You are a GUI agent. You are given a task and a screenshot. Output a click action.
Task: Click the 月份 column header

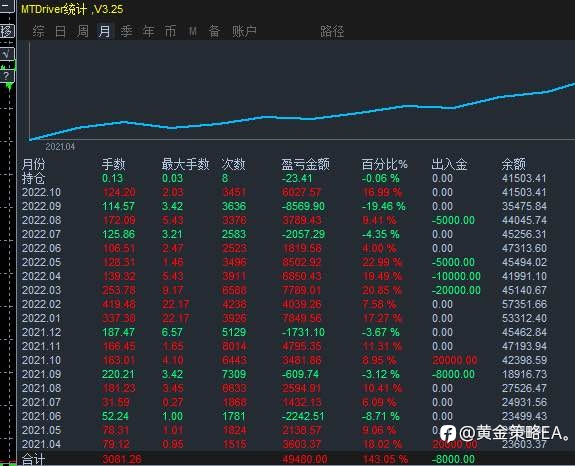tap(33, 164)
